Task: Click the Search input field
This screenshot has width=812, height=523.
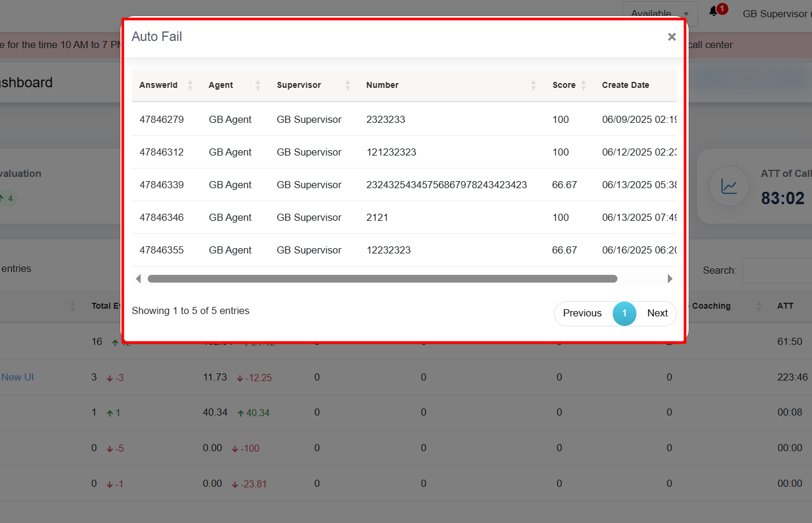Action: [x=777, y=270]
